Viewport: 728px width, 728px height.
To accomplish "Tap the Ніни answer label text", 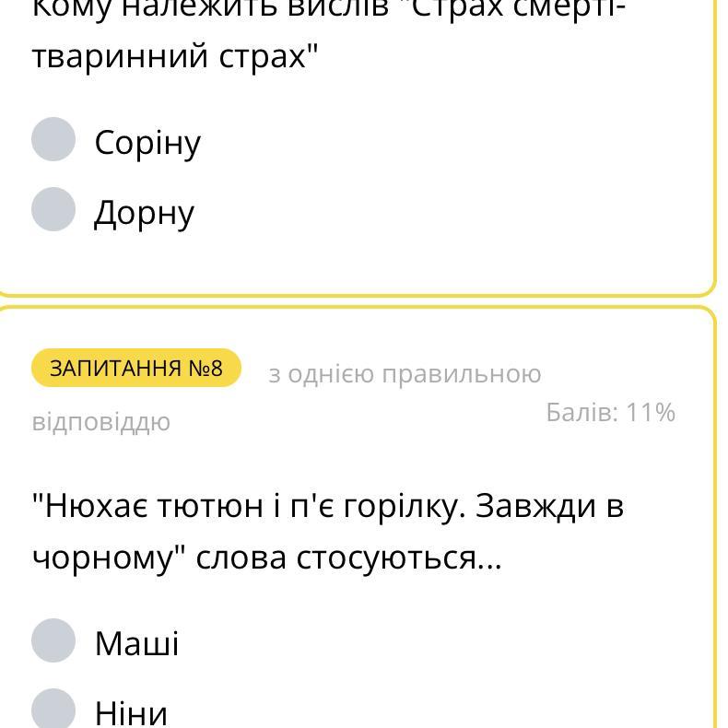I will point(131,713).
